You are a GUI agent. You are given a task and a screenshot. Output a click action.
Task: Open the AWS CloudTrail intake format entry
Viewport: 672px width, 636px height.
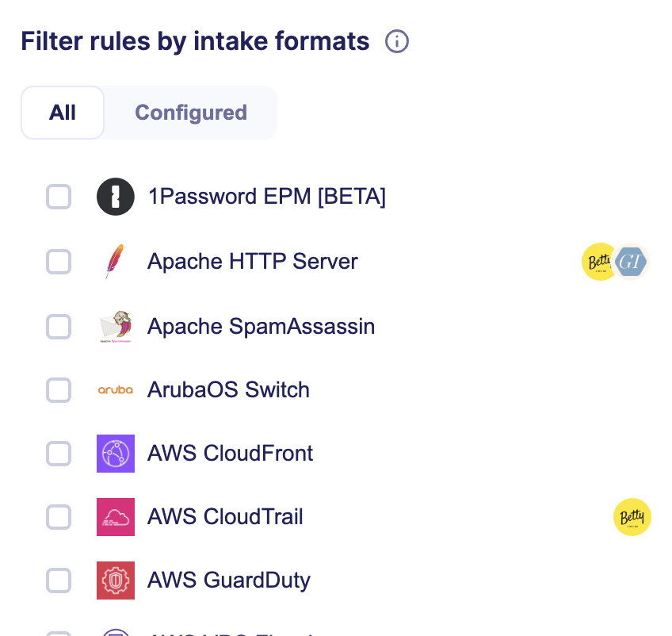225,516
